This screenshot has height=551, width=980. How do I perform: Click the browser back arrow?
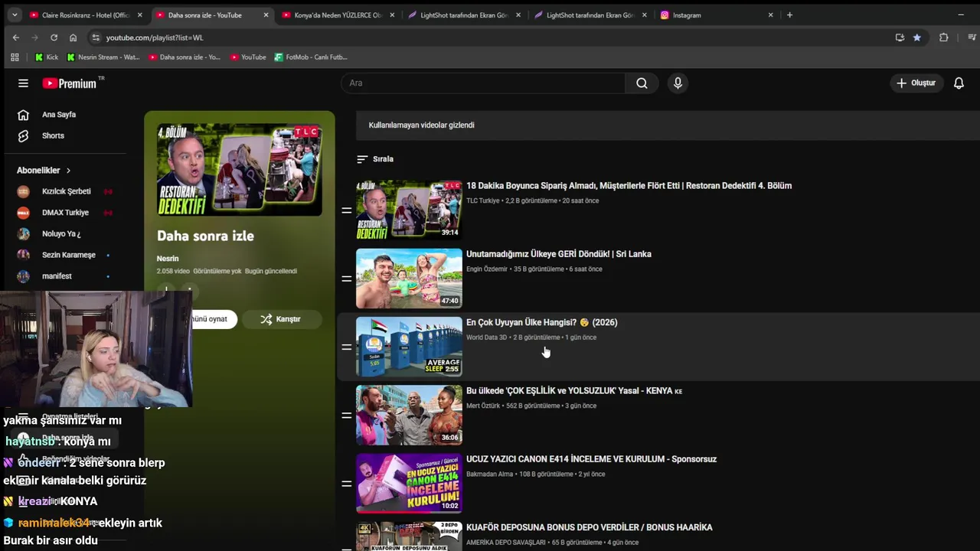(16, 37)
